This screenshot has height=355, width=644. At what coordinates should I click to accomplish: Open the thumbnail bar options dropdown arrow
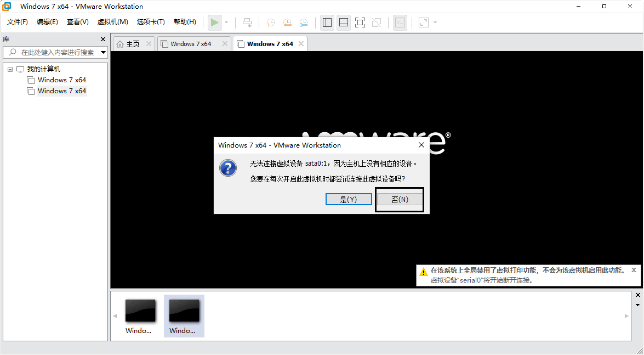click(638, 305)
